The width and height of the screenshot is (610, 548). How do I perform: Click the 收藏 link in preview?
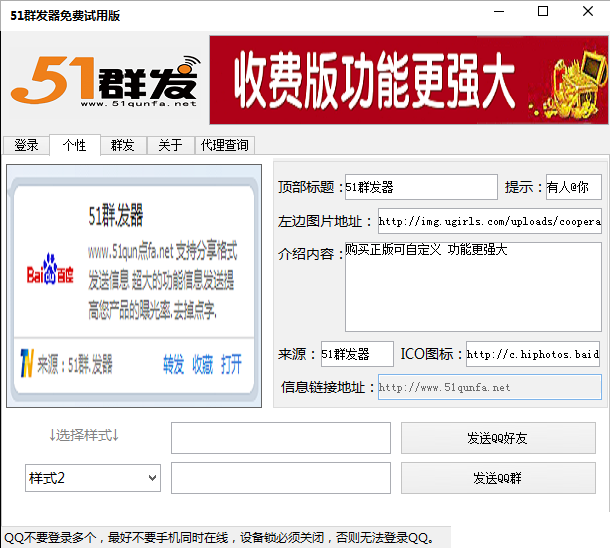point(203,364)
